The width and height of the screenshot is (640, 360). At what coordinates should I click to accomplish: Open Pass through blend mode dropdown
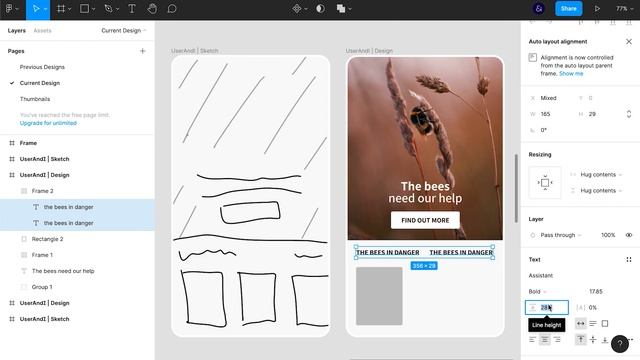(560, 235)
